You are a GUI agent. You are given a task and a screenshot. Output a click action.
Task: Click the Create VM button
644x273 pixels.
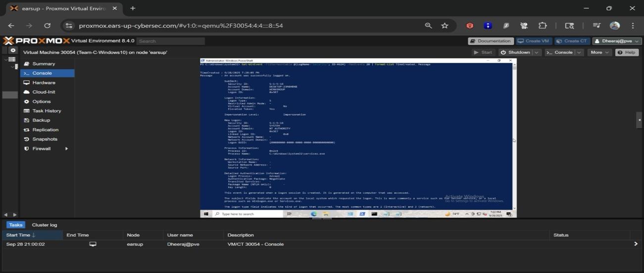(534, 41)
